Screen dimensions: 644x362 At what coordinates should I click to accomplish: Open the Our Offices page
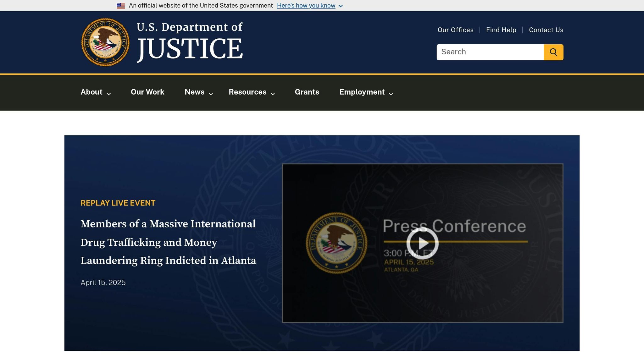(x=455, y=30)
